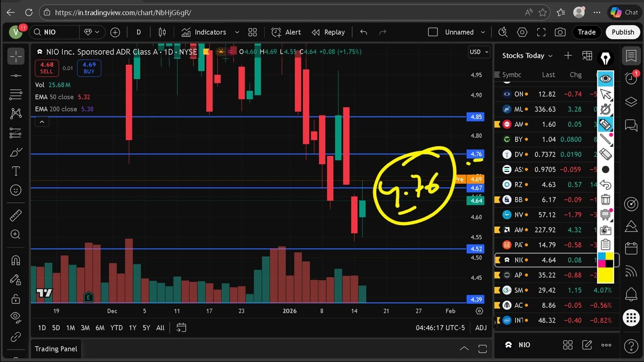
Task: Click the compare or add symbol plus icon
Action: (115, 32)
